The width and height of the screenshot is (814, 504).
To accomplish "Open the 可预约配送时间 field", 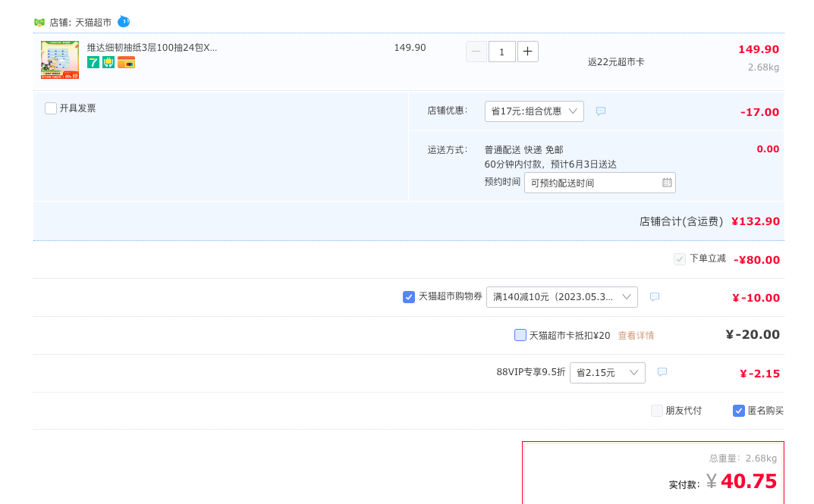I will point(599,183).
